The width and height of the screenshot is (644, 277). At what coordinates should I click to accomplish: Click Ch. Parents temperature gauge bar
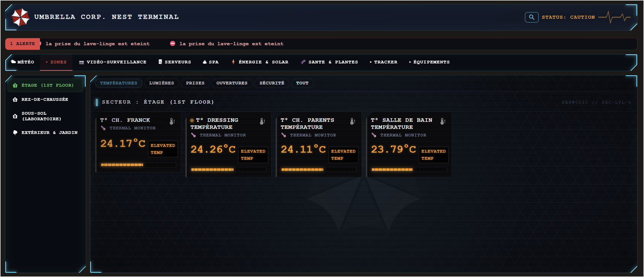coord(318,170)
